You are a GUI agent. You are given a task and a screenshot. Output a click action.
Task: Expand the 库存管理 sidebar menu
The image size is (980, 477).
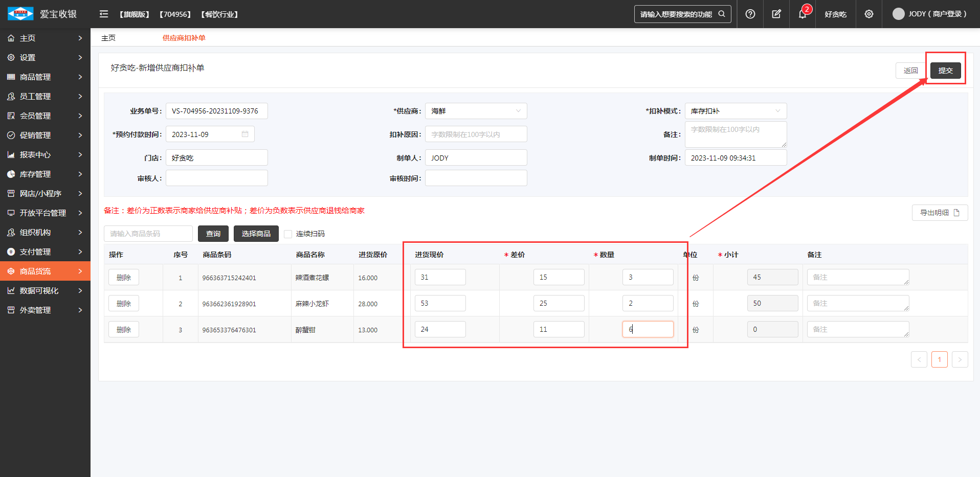[45, 174]
